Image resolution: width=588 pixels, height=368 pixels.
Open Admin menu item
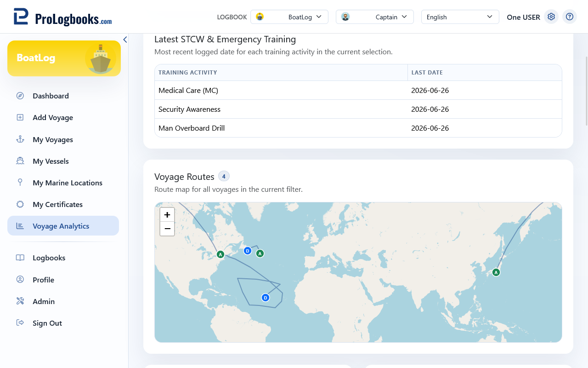click(x=63, y=301)
